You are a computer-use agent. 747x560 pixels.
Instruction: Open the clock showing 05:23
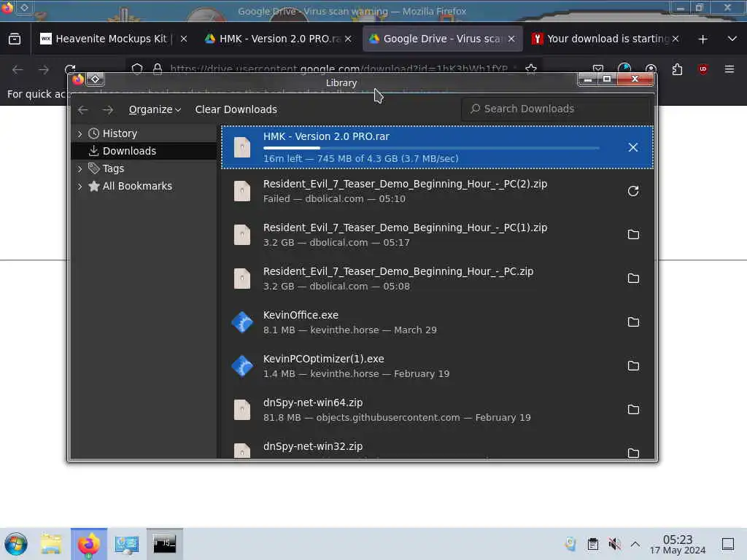point(678,544)
